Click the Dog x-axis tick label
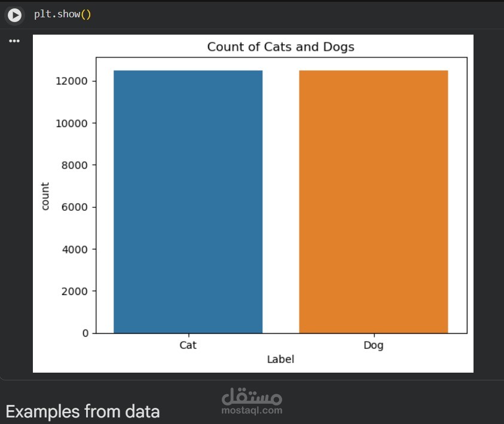Image resolution: width=504 pixels, height=424 pixels. click(373, 345)
